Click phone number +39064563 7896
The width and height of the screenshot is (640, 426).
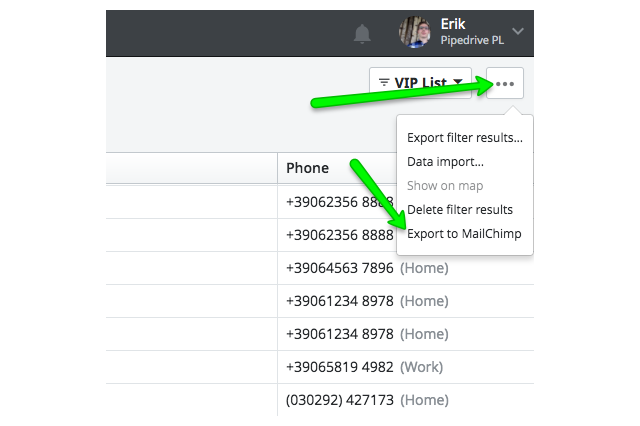(340, 268)
